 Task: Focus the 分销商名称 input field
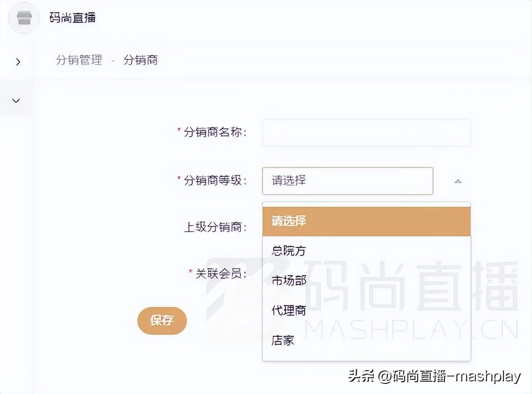[366, 132]
